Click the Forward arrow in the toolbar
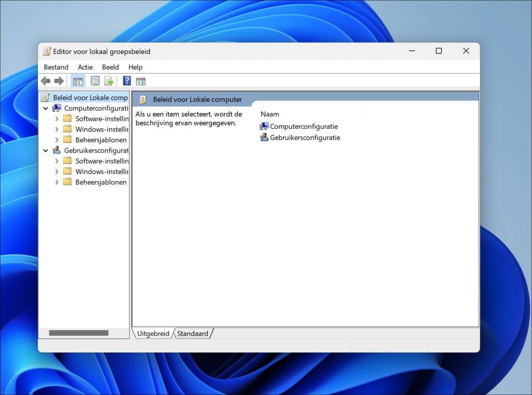The height and width of the screenshot is (395, 532). (59, 81)
